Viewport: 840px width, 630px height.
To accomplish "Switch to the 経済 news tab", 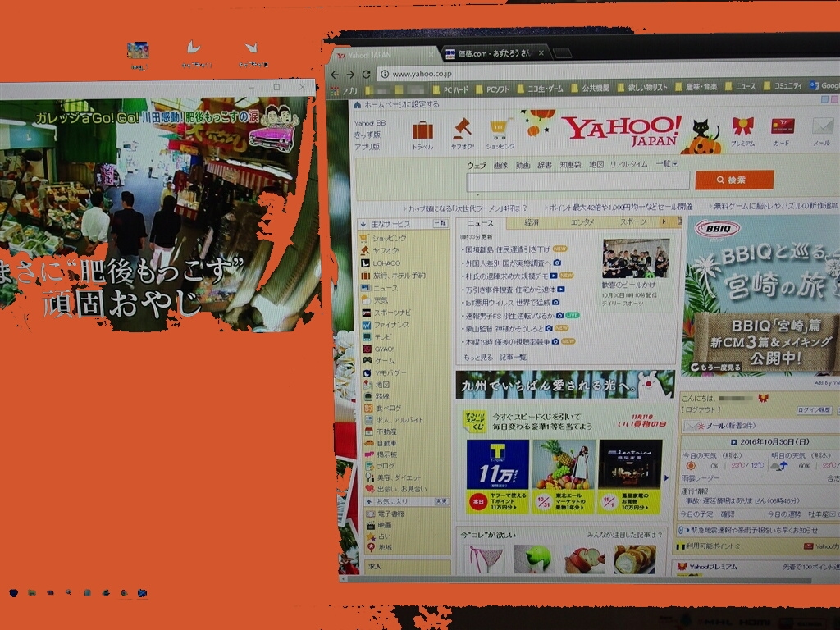I will (x=532, y=222).
